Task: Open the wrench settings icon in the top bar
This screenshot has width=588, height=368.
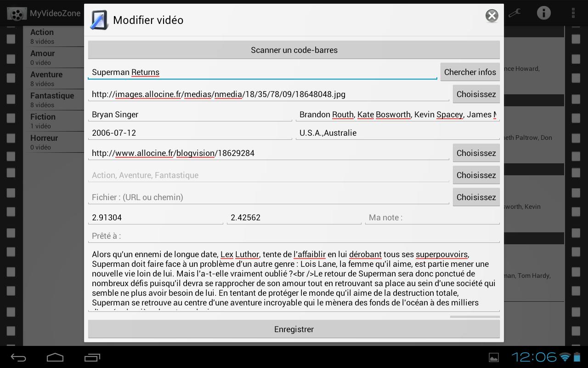Action: (x=514, y=13)
